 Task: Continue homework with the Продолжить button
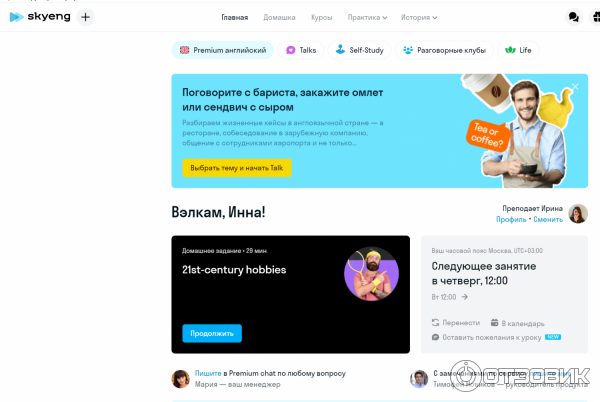(212, 334)
